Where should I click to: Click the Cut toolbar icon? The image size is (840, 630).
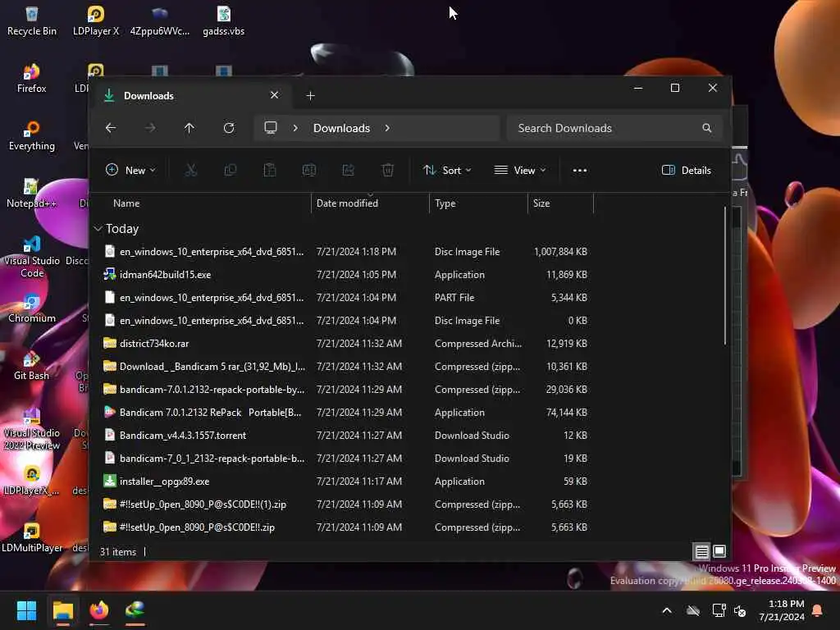pos(190,171)
